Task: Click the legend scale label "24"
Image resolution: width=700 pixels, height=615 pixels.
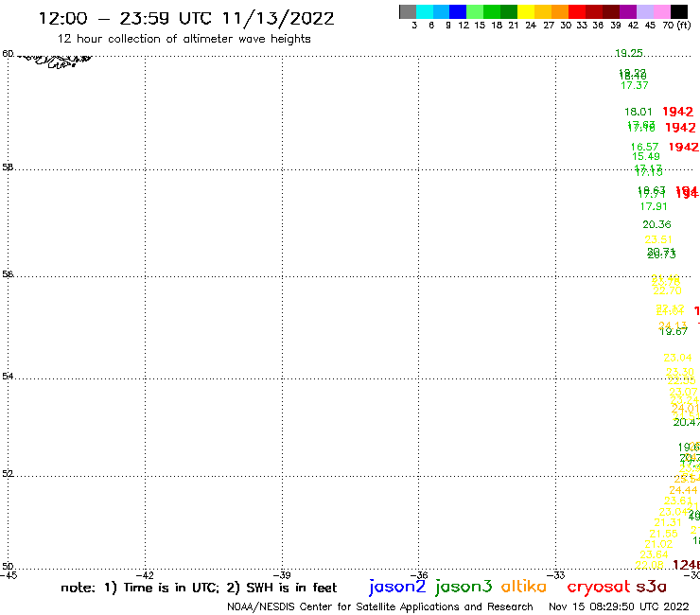Action: point(531,26)
